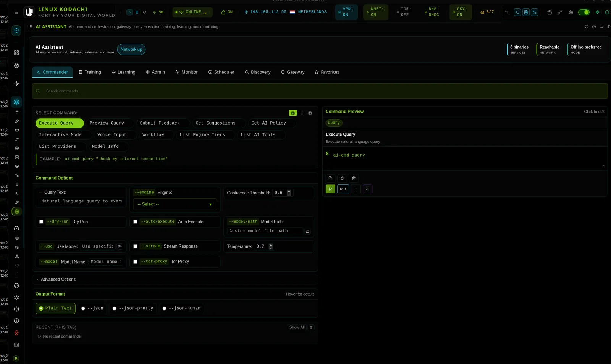Screen dimensions: 611x364
Task: Select the --json-human output format
Action: point(181,308)
